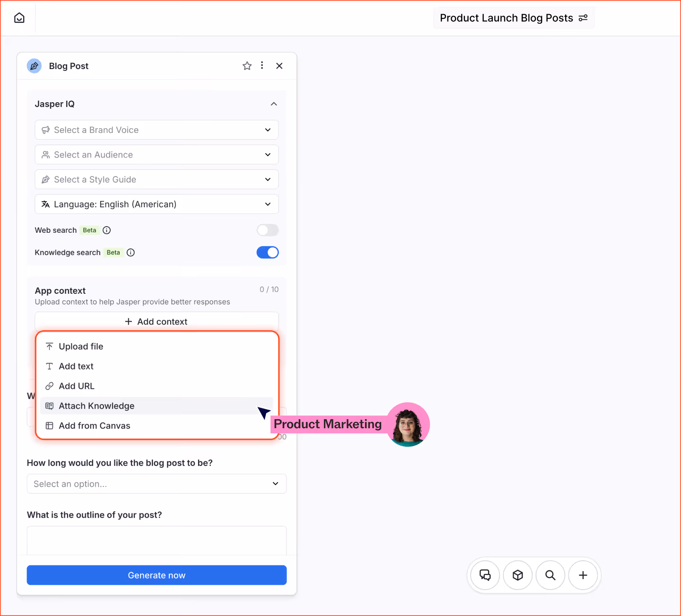Click the plus icon in bottom toolbar
681x616 pixels.
point(583,575)
